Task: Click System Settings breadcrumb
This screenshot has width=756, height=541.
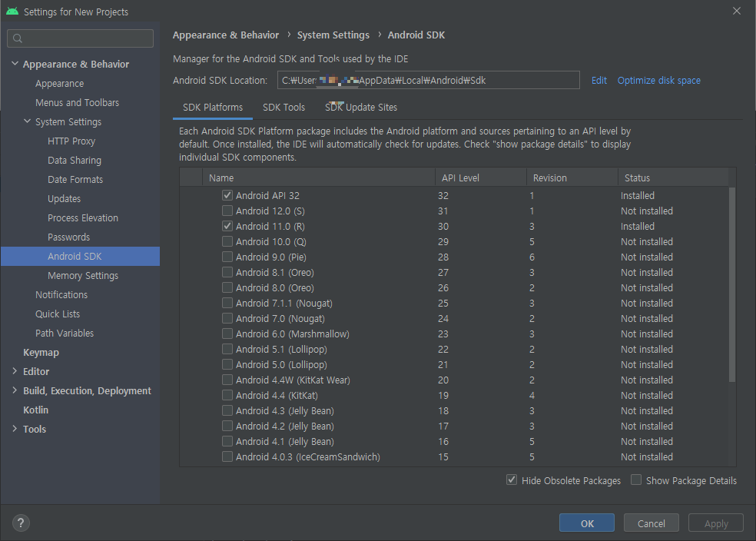Action: click(333, 35)
